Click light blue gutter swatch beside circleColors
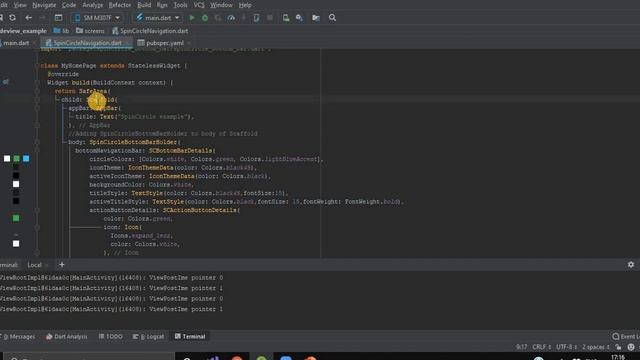Image resolution: width=640 pixels, height=360 pixels. click(x=26, y=158)
